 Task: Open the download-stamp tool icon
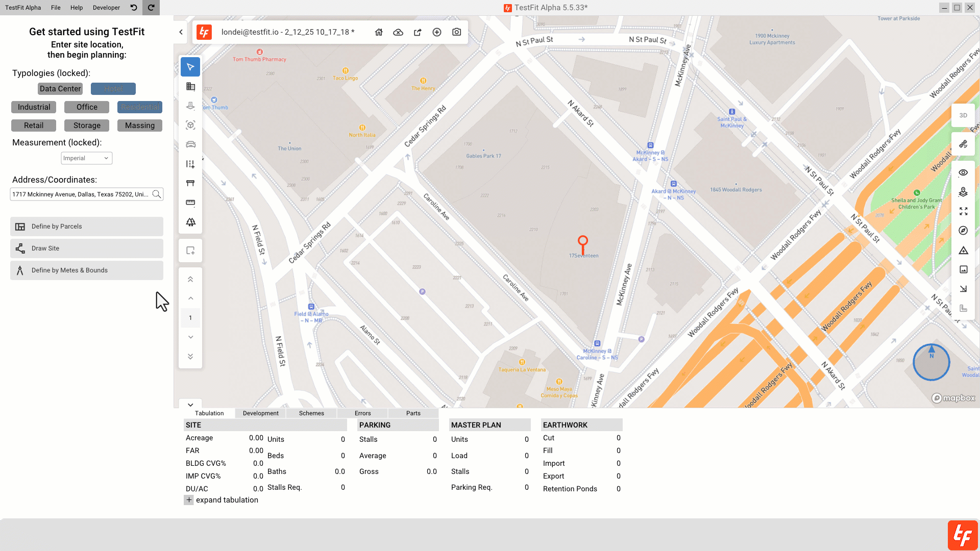(x=190, y=106)
